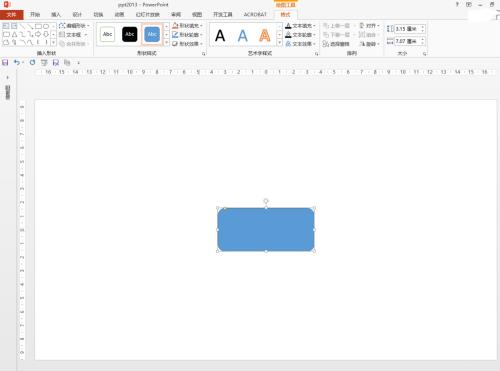500x371 pixels.
Task: Click the Undo arrow icon
Action: click(x=17, y=62)
